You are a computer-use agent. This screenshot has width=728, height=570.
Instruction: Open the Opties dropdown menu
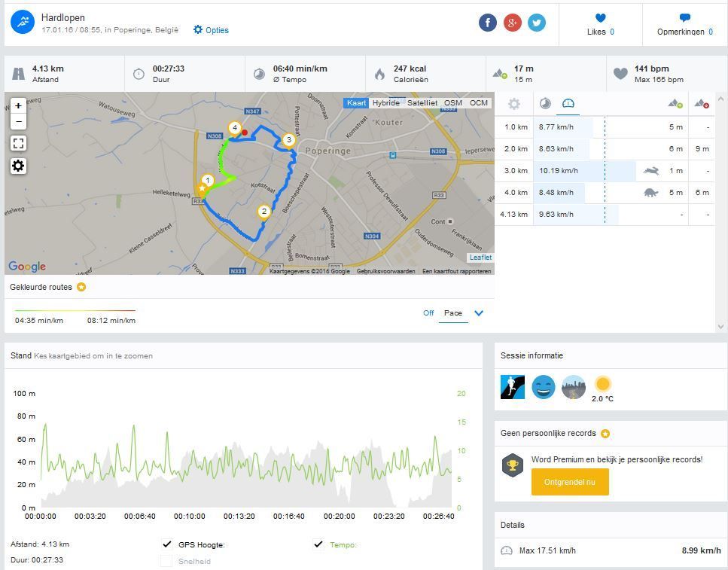click(211, 30)
